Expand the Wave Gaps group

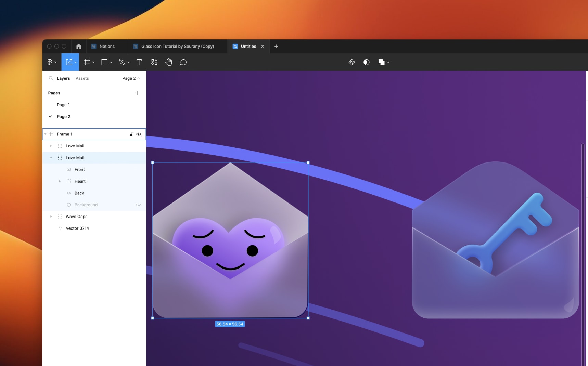(x=51, y=216)
